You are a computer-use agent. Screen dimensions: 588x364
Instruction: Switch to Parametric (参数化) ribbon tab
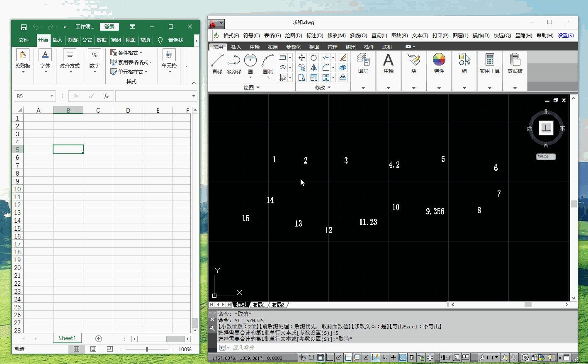294,47
